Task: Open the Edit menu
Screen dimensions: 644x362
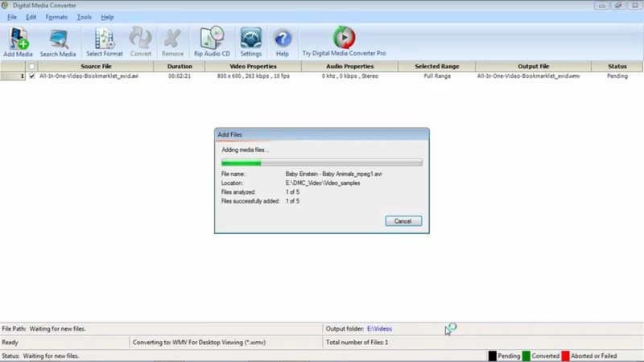Action: 31,17
